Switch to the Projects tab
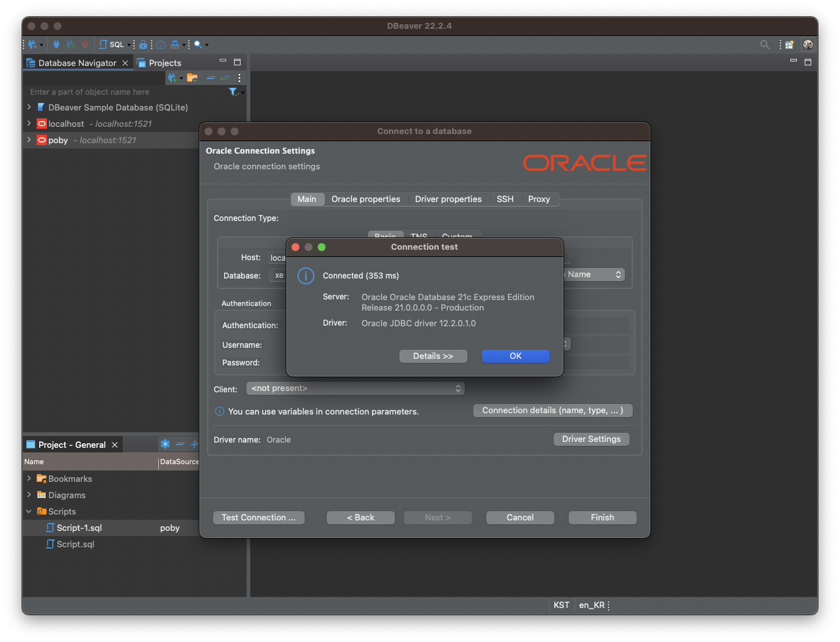This screenshot has height=642, width=840. click(159, 63)
